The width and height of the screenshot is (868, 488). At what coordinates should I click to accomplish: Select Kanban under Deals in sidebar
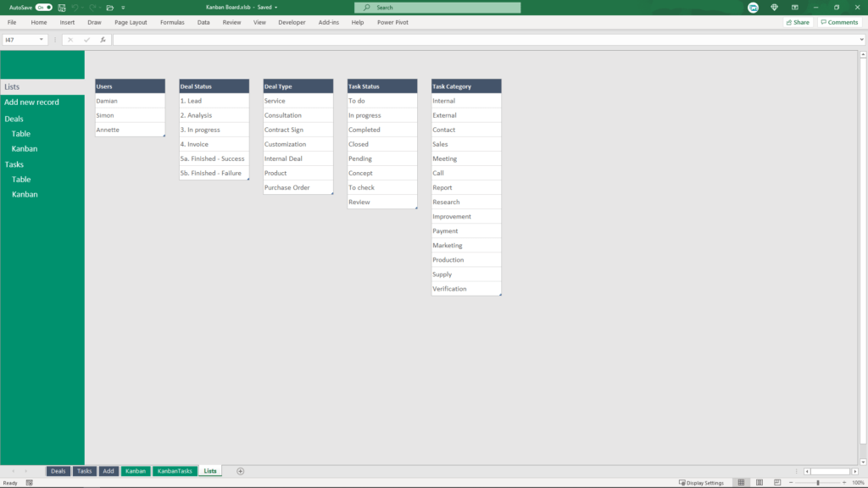click(25, 148)
